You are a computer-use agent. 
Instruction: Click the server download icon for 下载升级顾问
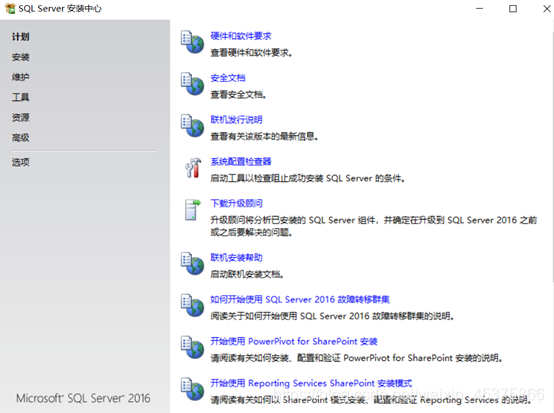(x=193, y=209)
